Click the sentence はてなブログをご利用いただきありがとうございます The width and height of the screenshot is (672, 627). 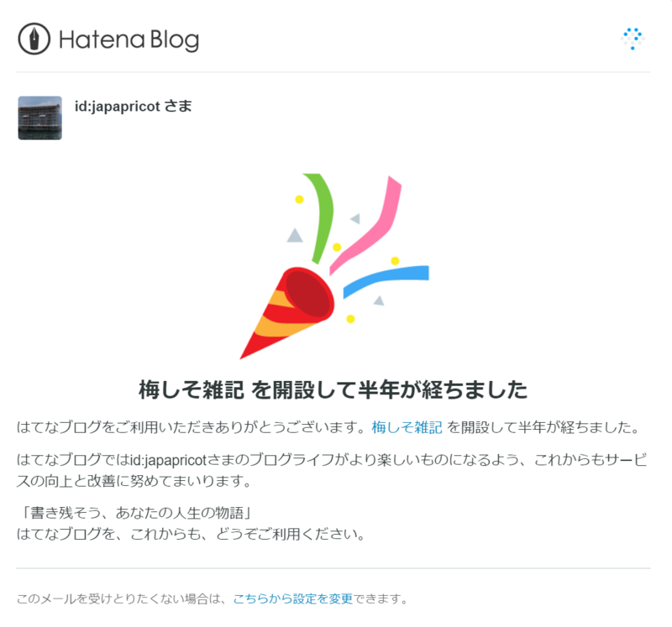tap(192, 427)
